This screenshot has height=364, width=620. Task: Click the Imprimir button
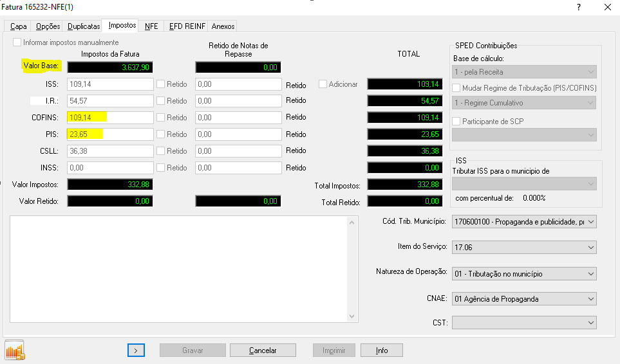click(334, 350)
